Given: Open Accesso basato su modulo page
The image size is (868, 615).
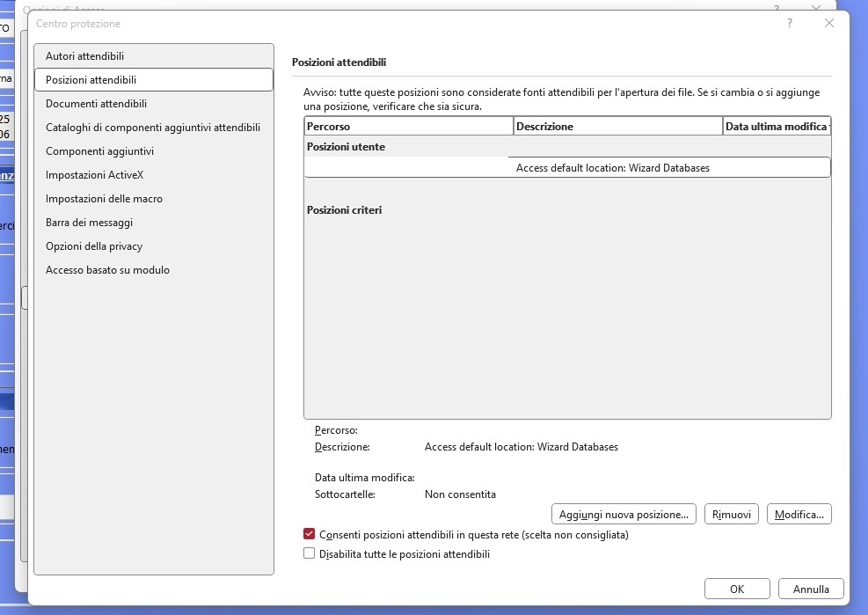Looking at the screenshot, I should [x=153, y=270].
